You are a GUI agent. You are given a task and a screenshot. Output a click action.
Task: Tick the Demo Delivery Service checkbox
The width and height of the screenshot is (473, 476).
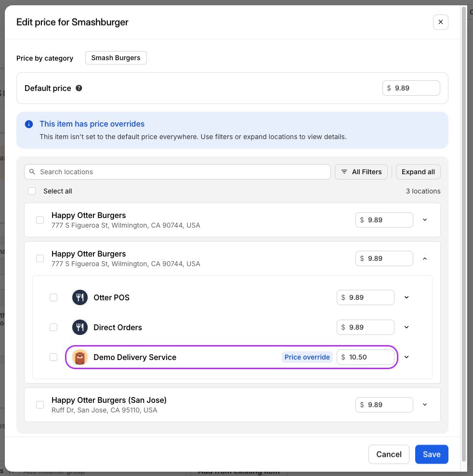53,357
